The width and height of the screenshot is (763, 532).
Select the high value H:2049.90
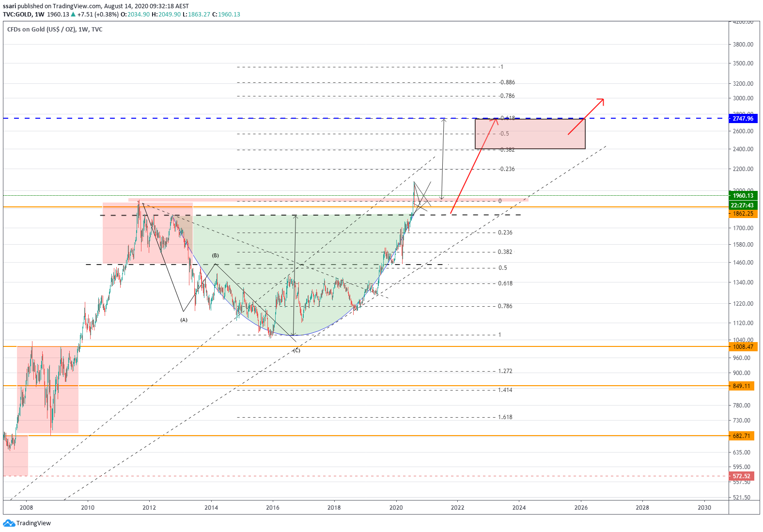click(166, 15)
